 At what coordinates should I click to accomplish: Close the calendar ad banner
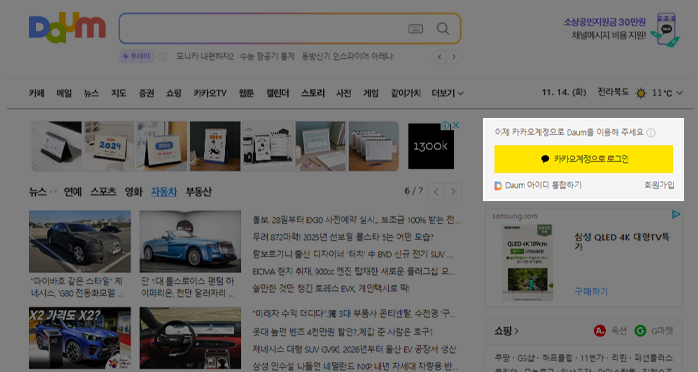456,125
